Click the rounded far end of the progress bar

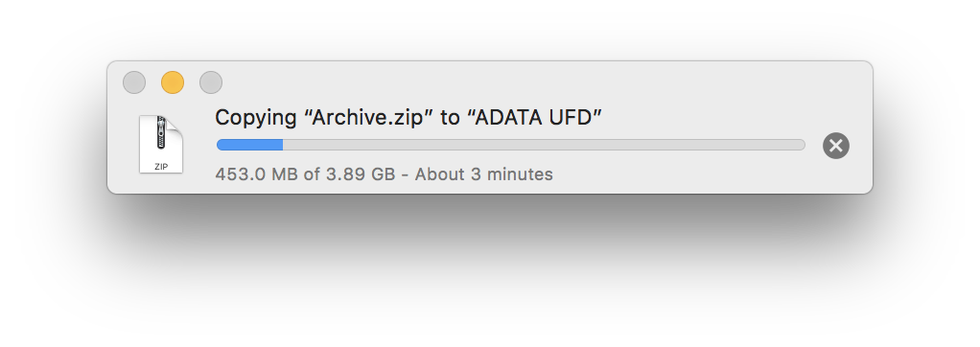coord(801,145)
